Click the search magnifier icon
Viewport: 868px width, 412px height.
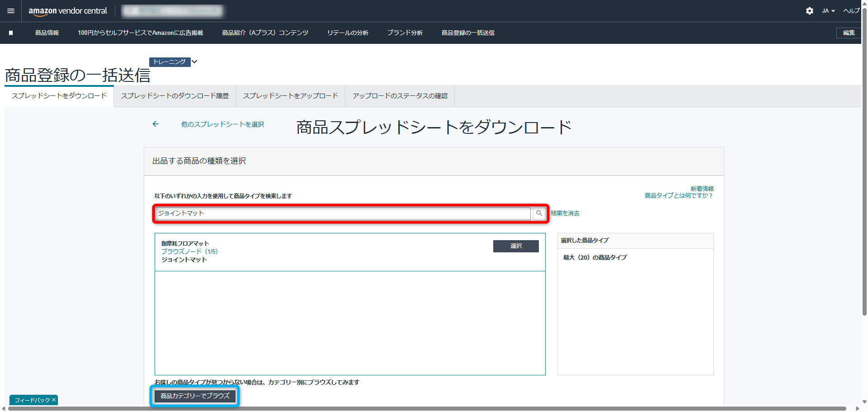pos(539,213)
